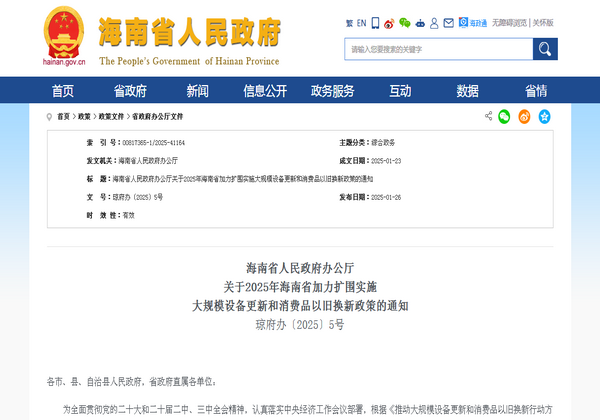The height and width of the screenshot is (420, 600).
Task: Click the blue share icon at far right
Action: (x=544, y=117)
